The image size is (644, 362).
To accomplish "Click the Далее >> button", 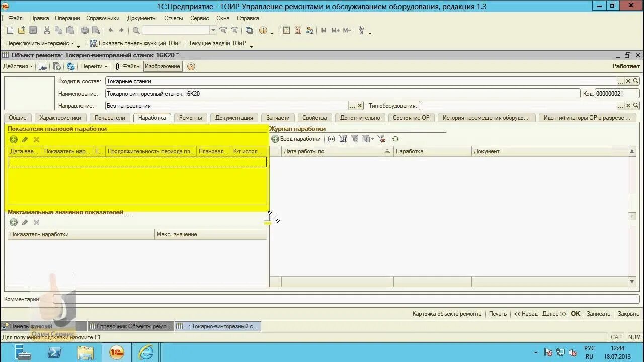I will 554,313.
